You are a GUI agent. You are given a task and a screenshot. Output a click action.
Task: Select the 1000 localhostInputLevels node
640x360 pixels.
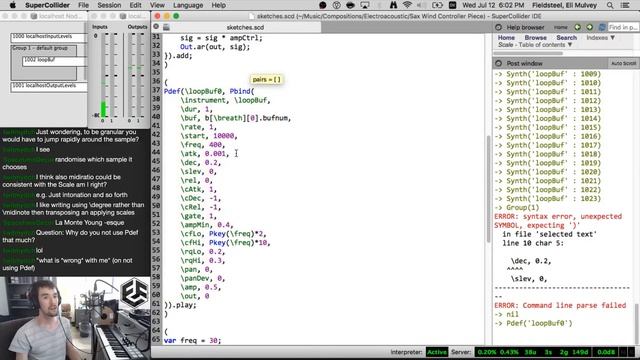(x=49, y=37)
